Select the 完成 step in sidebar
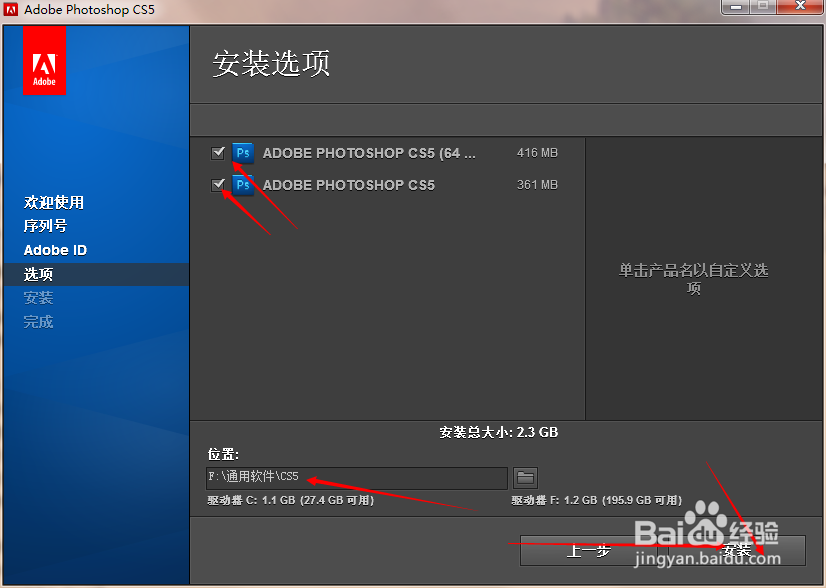This screenshot has width=826, height=588. click(x=38, y=322)
